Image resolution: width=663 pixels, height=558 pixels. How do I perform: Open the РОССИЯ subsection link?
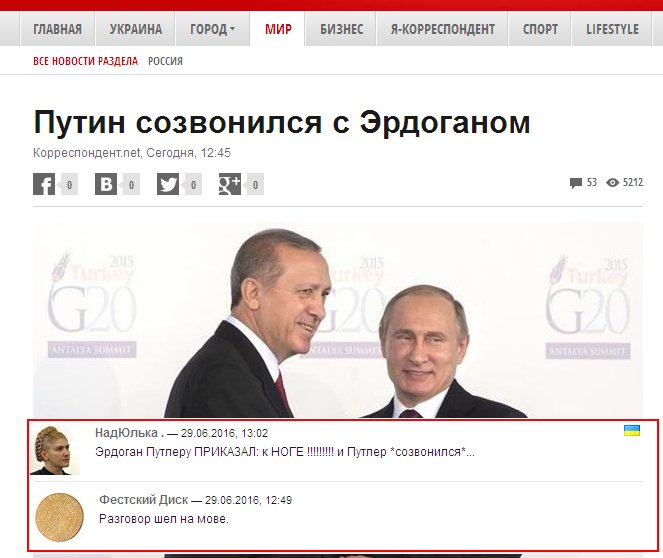click(165, 61)
